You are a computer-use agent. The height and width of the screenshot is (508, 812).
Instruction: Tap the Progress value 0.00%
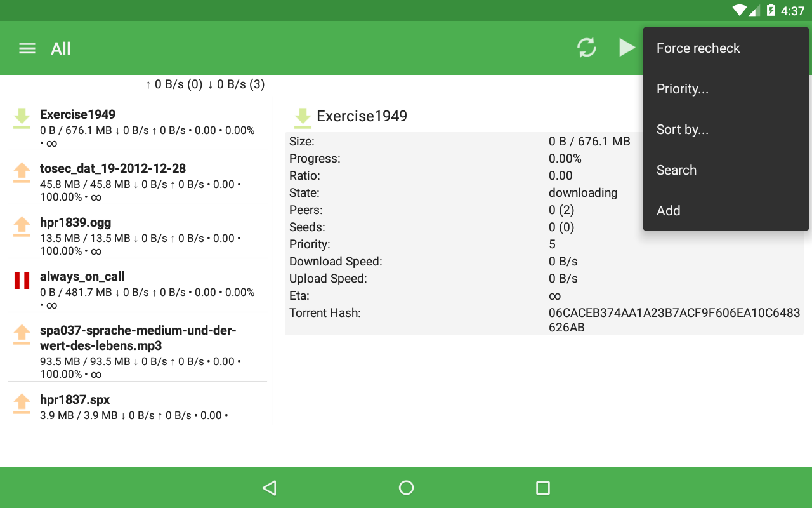click(x=565, y=159)
